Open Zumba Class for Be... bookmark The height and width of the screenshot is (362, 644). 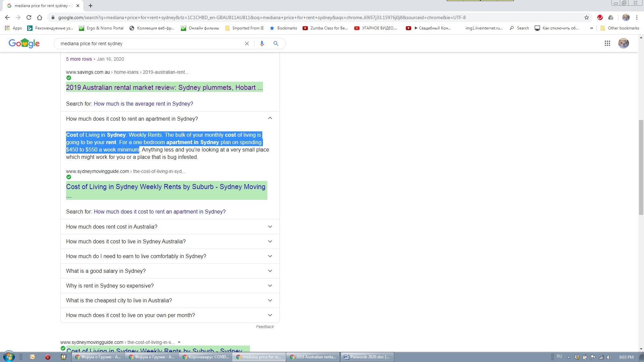click(x=325, y=28)
